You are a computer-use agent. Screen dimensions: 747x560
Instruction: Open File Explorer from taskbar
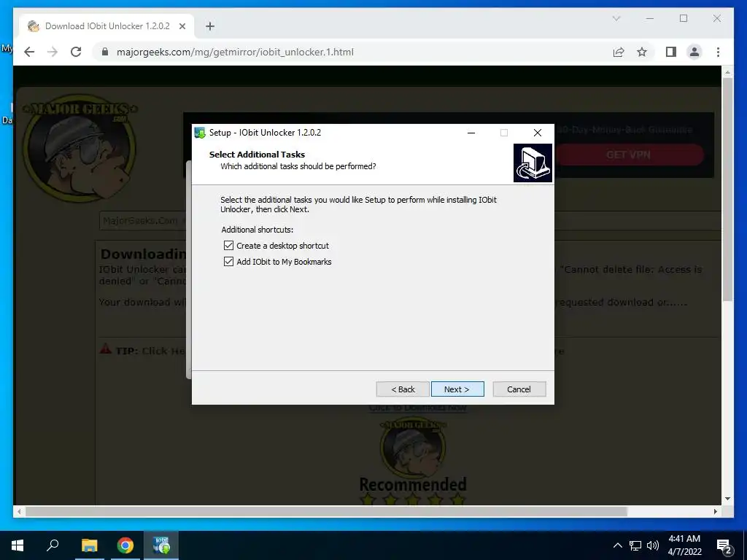click(x=89, y=545)
